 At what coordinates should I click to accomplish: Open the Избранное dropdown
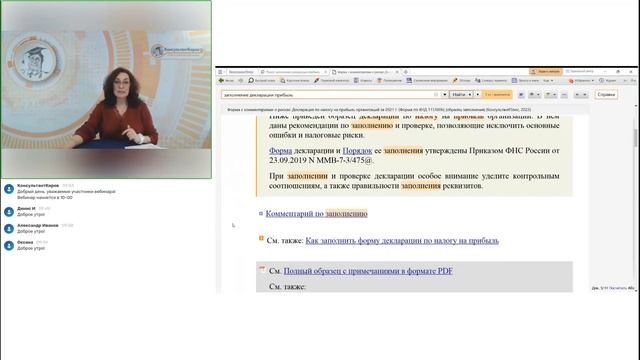tap(581, 81)
